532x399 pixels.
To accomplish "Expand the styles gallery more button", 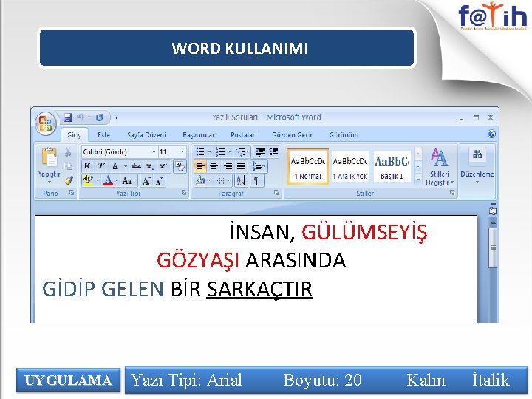I will 418,179.
